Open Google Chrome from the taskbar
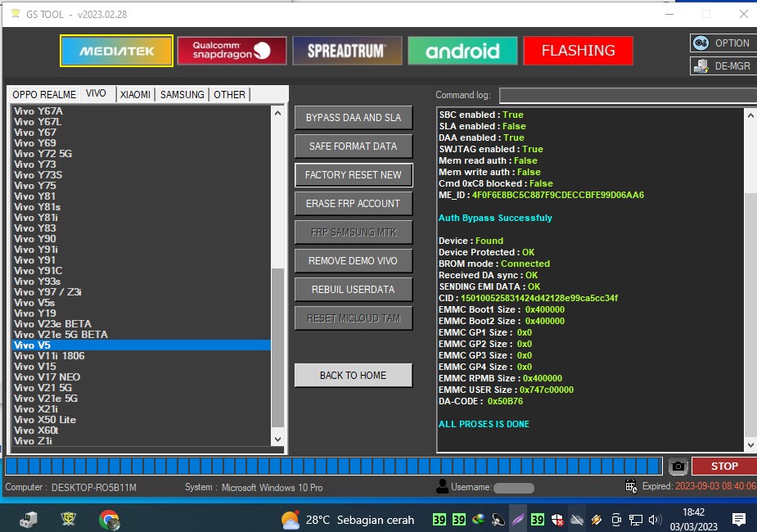Viewport: 757px width, 532px height. (x=109, y=520)
